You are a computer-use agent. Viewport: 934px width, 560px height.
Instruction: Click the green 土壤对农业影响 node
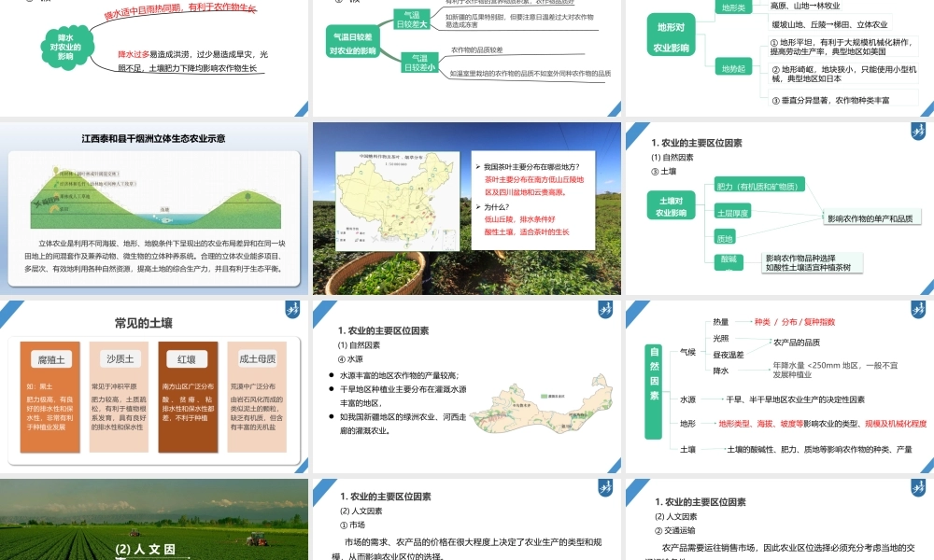(x=671, y=204)
